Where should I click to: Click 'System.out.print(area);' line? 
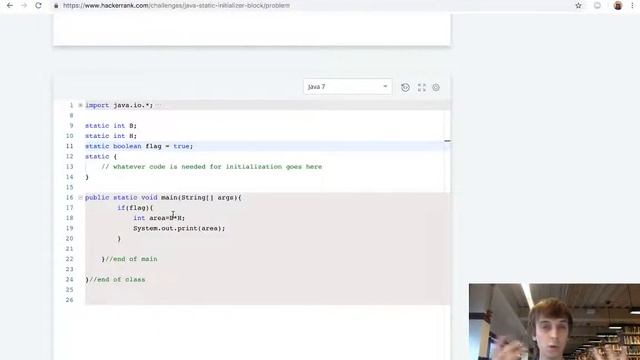[179, 228]
